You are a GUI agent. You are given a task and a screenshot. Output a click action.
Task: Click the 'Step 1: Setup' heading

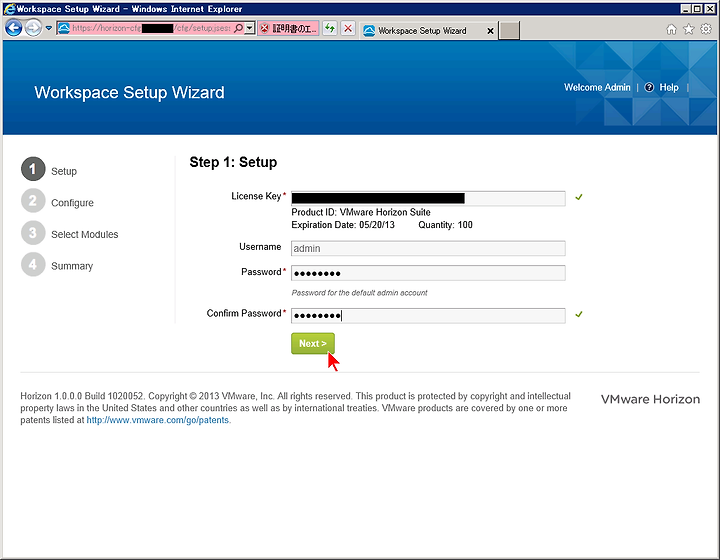click(233, 162)
